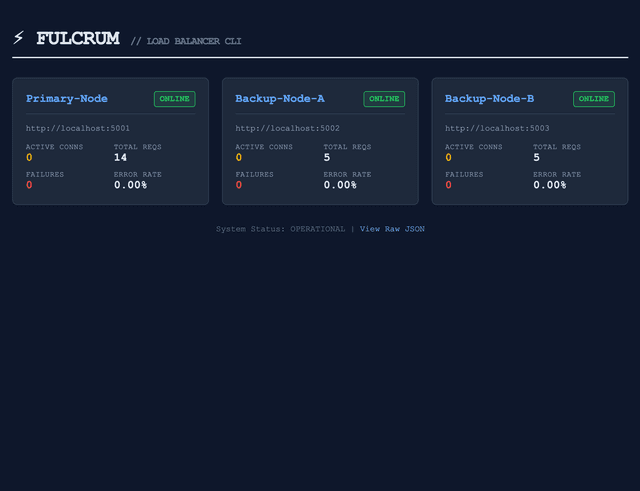Screen dimensions: 640x491
Task: Click Primary-Node active conns value 0
Action: click(29, 158)
